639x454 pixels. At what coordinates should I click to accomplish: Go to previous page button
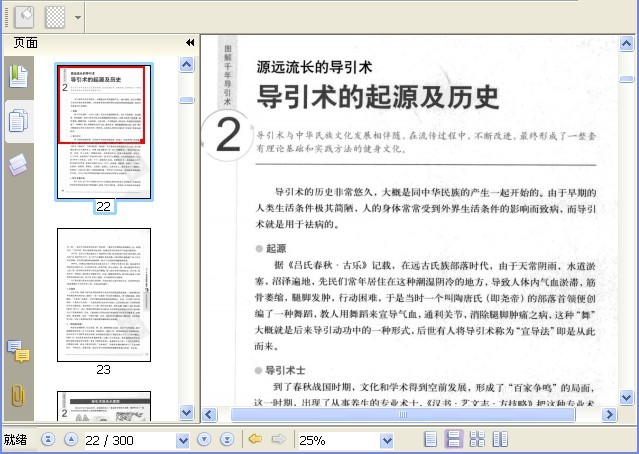71,440
